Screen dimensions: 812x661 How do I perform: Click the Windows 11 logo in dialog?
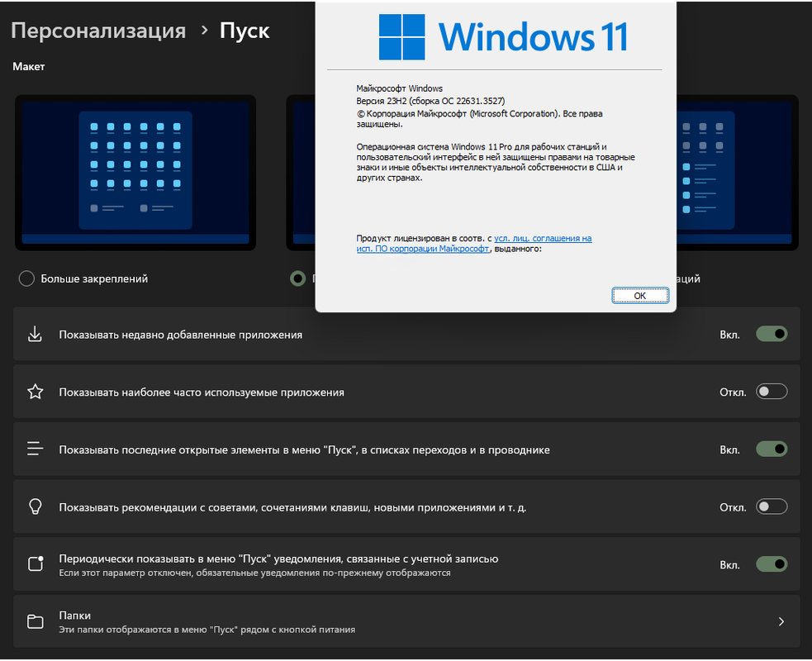click(x=503, y=37)
